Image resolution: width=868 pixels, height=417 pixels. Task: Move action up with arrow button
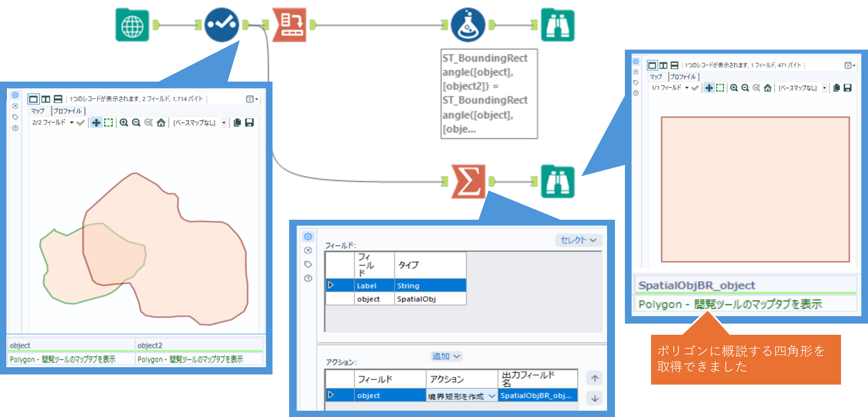(x=595, y=378)
